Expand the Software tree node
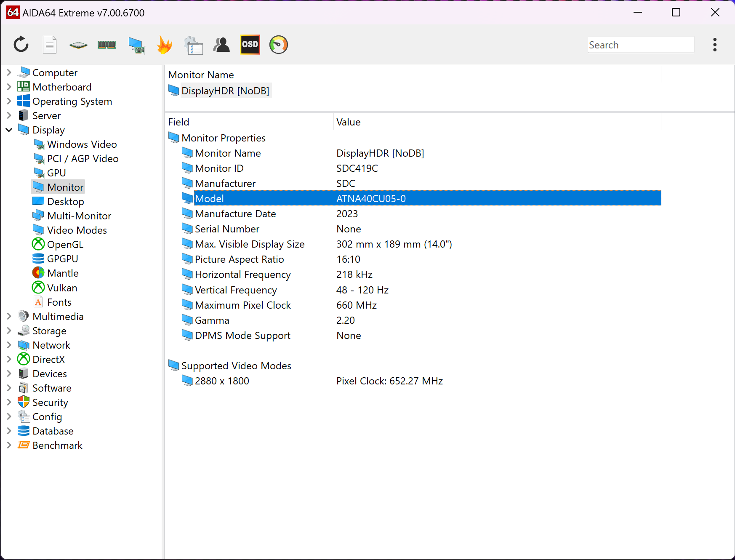Image resolution: width=735 pixels, height=560 pixels. pos(9,388)
